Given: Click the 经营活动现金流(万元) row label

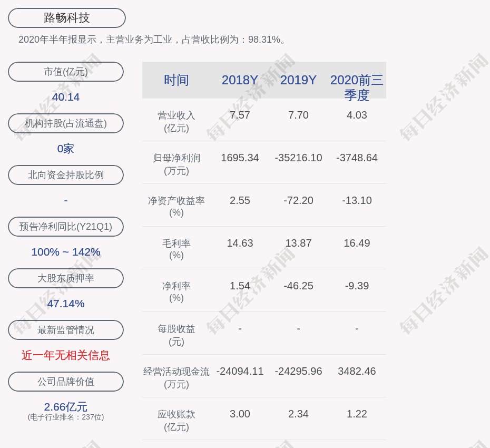Looking at the screenshot, I should pos(177,378).
